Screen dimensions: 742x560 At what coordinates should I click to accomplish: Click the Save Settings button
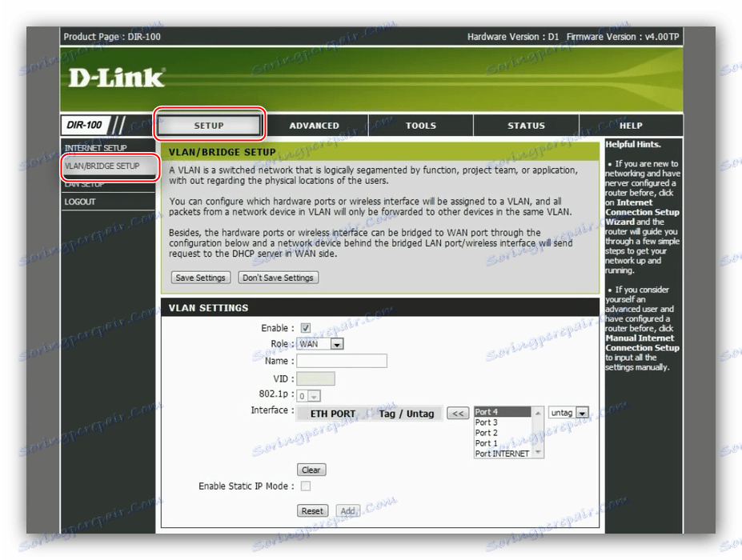coord(201,278)
